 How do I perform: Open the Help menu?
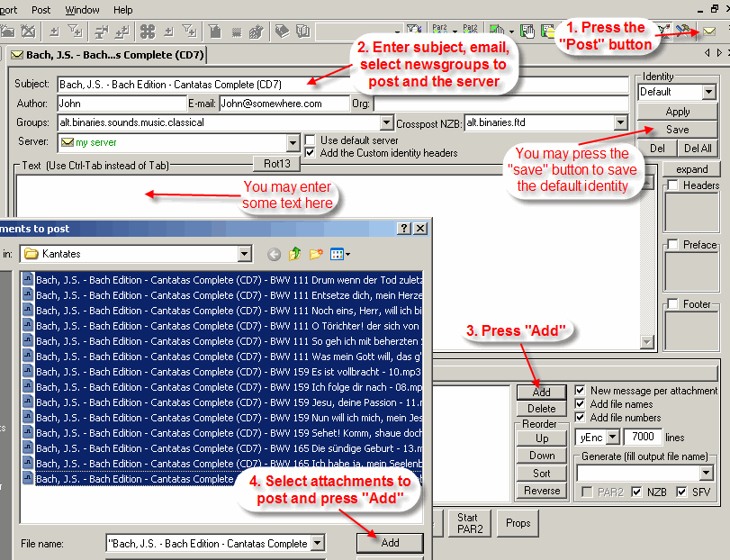[x=122, y=10]
